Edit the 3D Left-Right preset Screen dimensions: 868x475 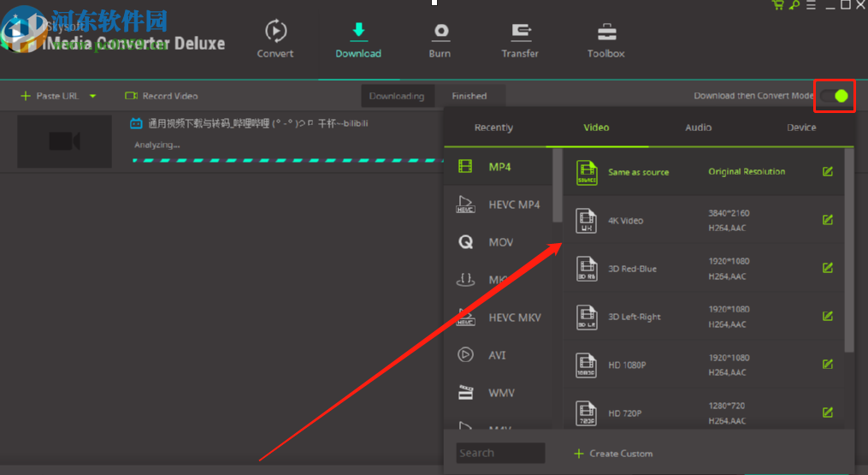[828, 316]
